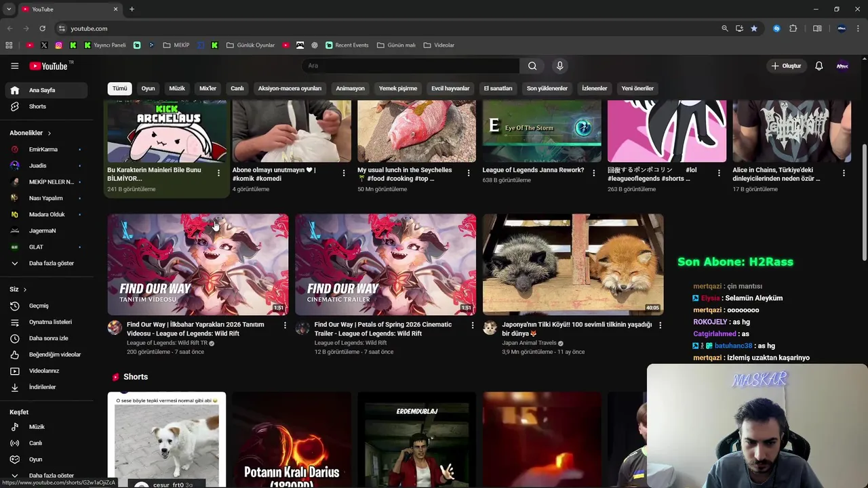
Task: Open the MEKİP bookmarks folder
Action: 176,45
